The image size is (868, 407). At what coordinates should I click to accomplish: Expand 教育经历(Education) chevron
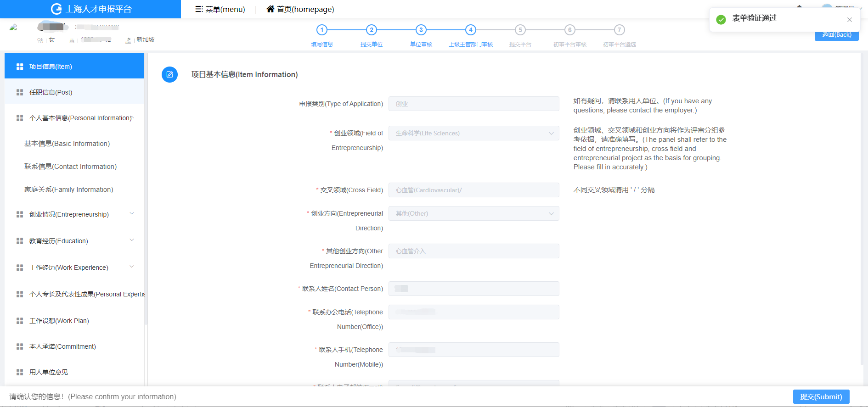point(132,240)
